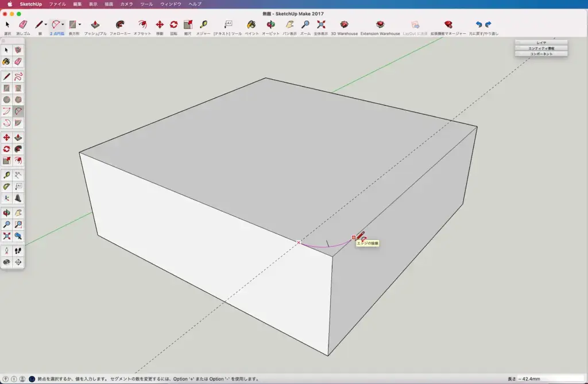Click the redo arrow (やり直し)
The width and height of the screenshot is (588, 384).
[x=488, y=24]
